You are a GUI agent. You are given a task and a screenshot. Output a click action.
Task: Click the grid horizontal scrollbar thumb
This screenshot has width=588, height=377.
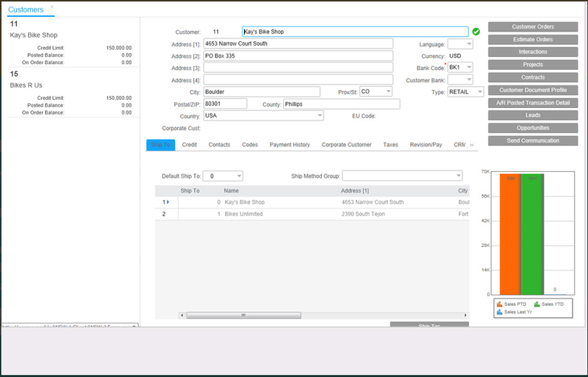(x=244, y=315)
